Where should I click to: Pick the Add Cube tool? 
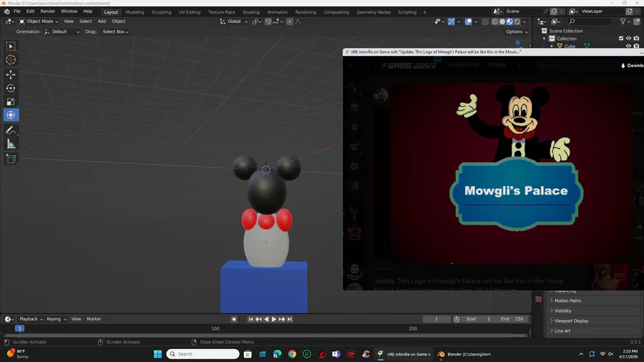pos(11,159)
